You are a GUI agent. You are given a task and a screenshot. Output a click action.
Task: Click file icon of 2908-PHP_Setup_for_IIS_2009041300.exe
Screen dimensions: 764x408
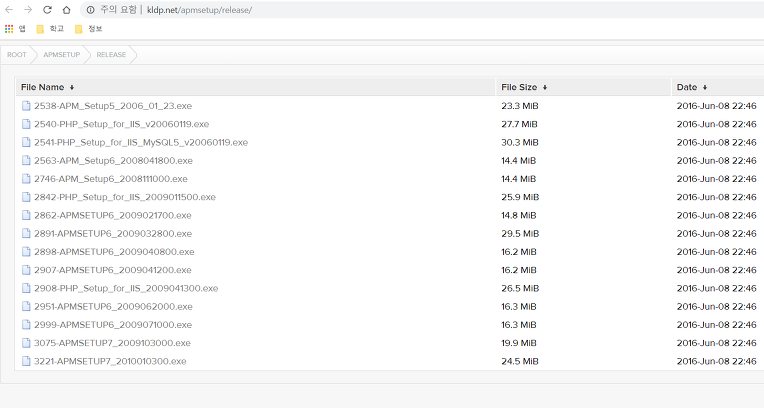pyautogui.click(x=26, y=288)
